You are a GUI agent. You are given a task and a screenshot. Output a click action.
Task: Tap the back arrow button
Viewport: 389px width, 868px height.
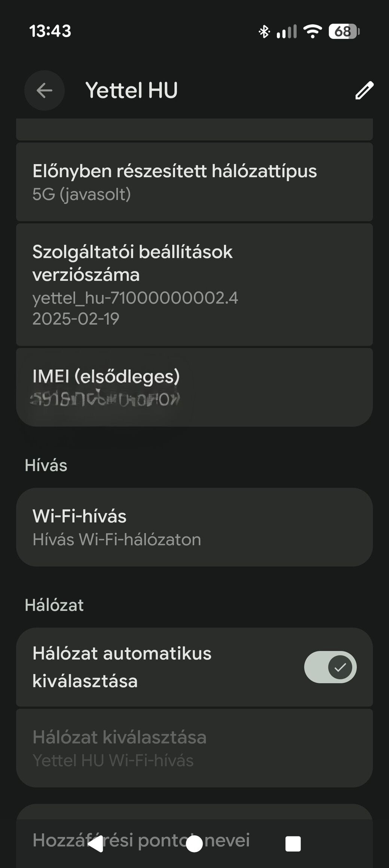point(44,90)
